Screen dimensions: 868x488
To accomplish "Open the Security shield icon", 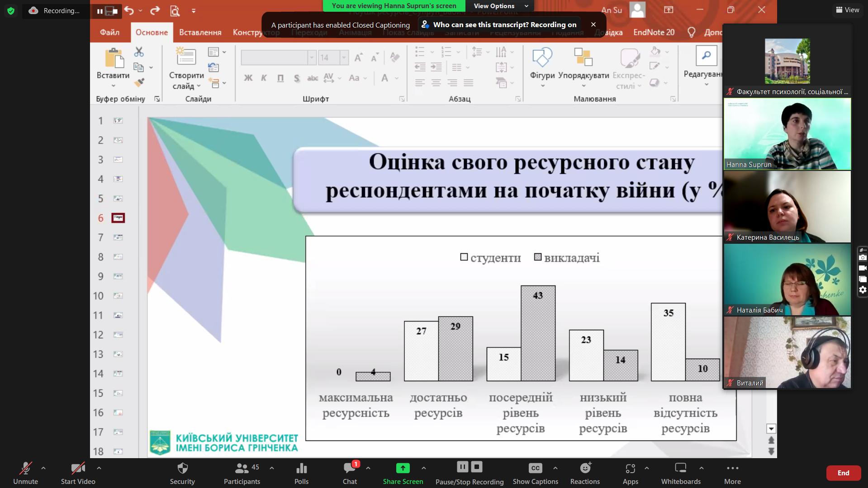I will (x=182, y=469).
